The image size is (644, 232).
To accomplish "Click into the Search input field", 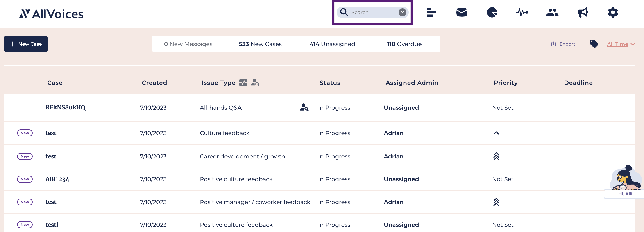I will point(373,12).
